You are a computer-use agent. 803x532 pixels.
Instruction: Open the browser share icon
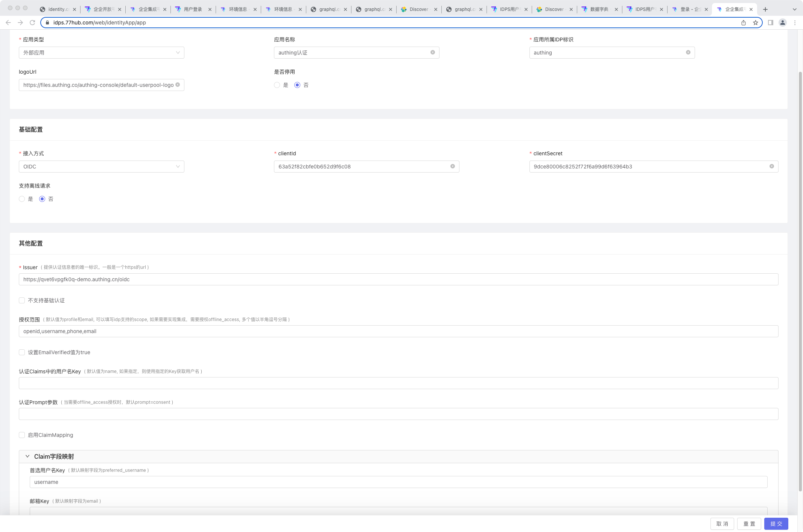click(x=744, y=23)
